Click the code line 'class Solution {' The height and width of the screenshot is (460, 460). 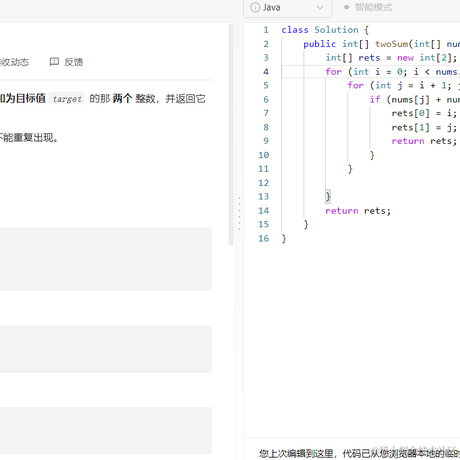click(x=325, y=30)
